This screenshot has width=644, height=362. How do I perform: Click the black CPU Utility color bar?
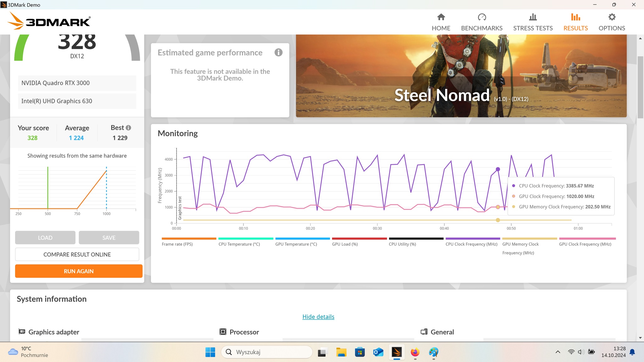pyautogui.click(x=416, y=239)
